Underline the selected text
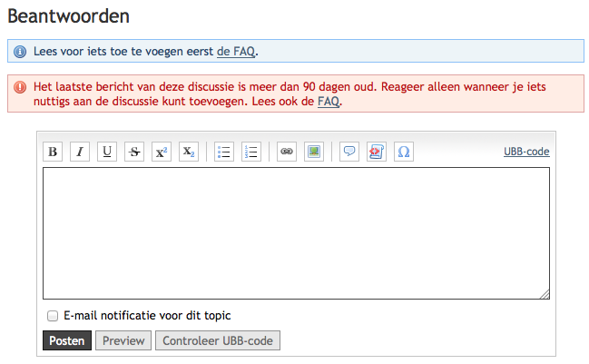The width and height of the screenshot is (589, 364). [x=107, y=152]
